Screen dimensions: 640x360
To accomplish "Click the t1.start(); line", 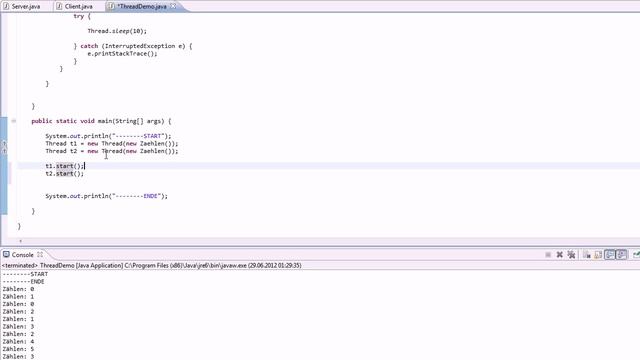I will pyautogui.click(x=64, y=166).
